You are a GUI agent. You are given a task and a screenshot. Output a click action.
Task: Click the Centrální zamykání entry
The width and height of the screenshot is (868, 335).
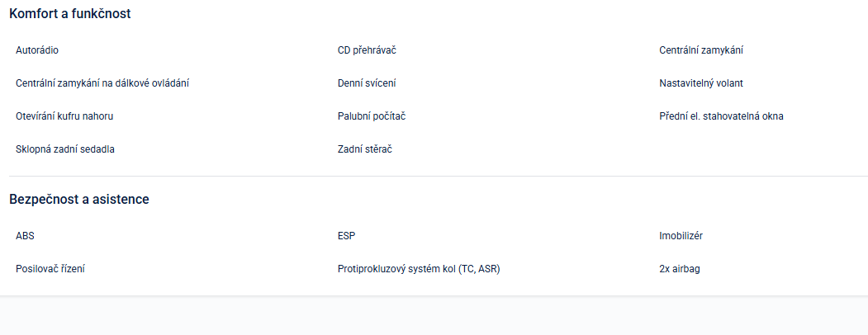pos(701,50)
